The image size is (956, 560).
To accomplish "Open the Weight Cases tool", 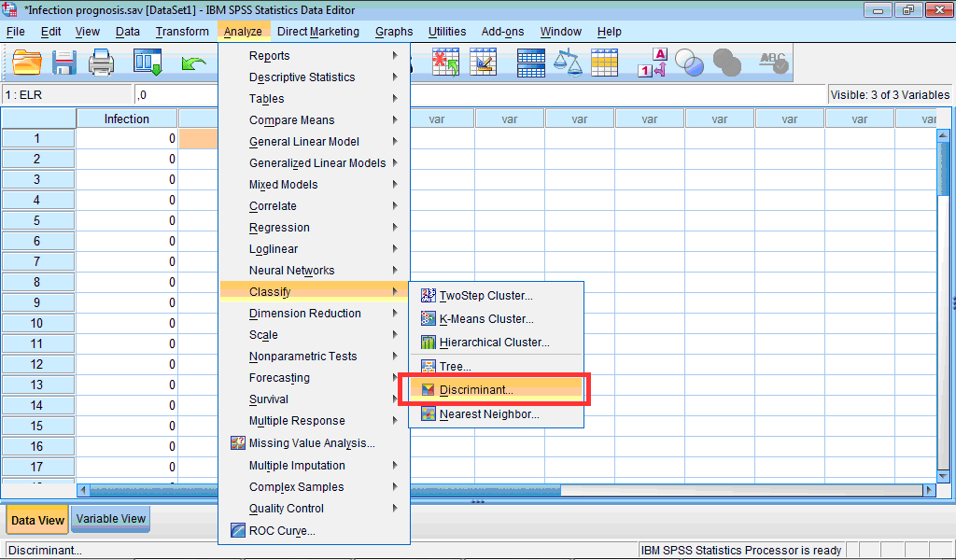I will 568,63.
